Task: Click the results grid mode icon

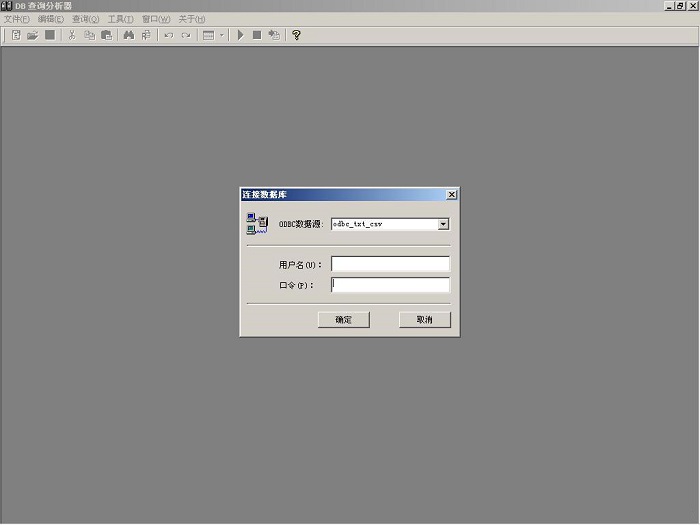Action: tap(208, 35)
